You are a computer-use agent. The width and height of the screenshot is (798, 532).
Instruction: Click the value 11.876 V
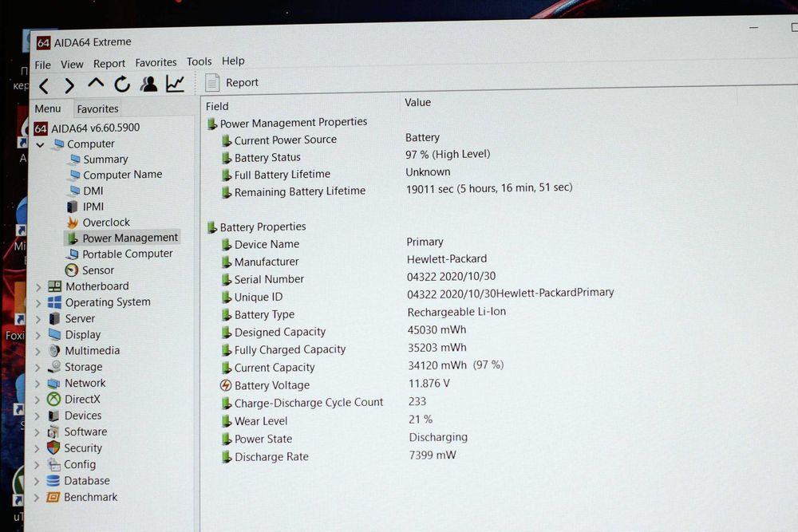pyautogui.click(x=429, y=383)
